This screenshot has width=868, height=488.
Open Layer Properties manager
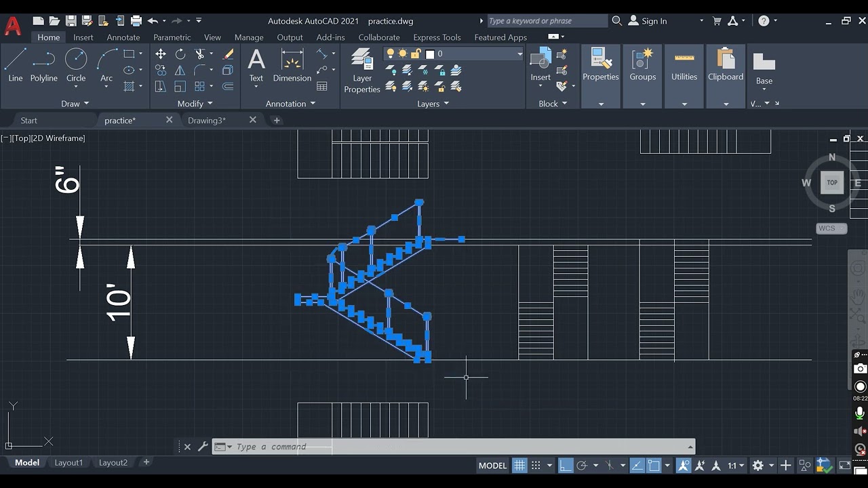point(362,70)
